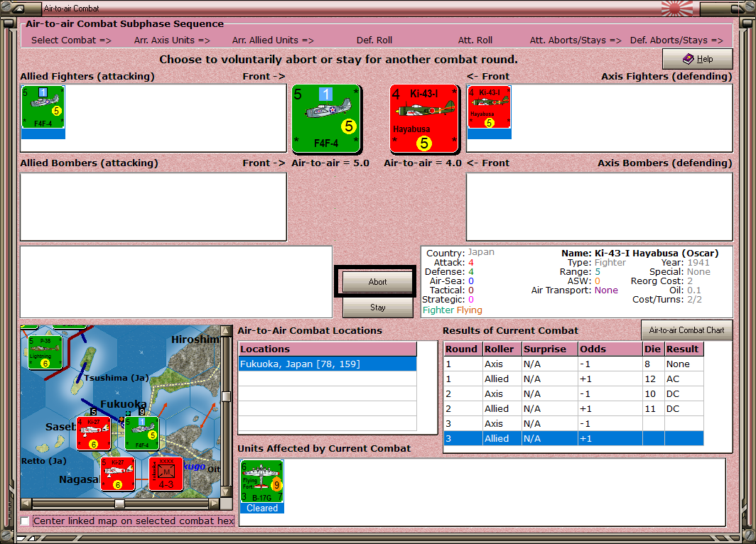Image resolution: width=756 pixels, height=544 pixels.
Task: Click the Select Combat => subphase label
Action: click(71, 40)
